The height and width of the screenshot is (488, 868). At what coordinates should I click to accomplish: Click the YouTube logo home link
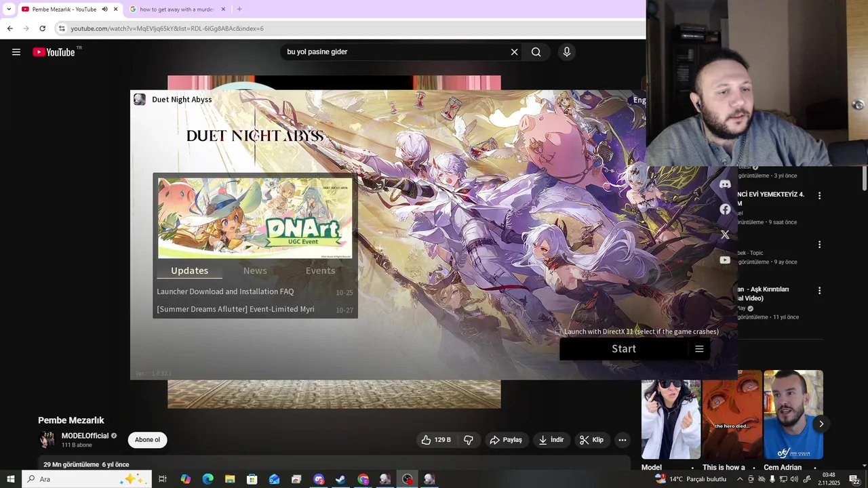(x=54, y=52)
